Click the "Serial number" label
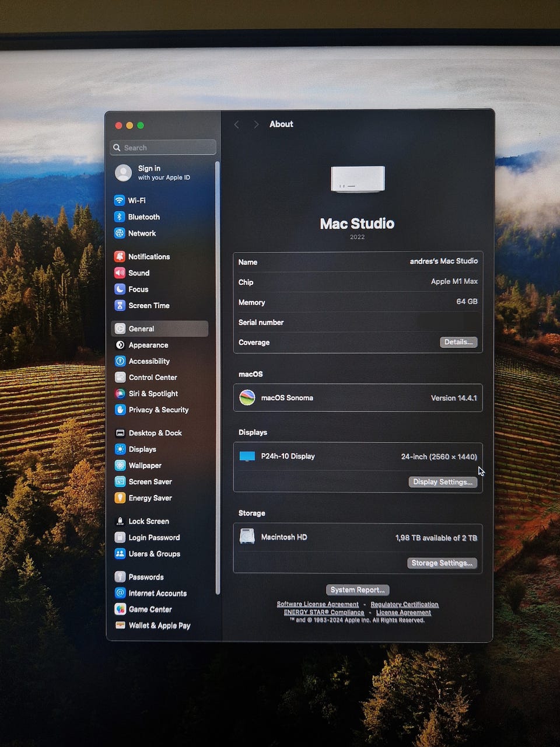Viewport: 560px width, 747px height. click(x=261, y=322)
